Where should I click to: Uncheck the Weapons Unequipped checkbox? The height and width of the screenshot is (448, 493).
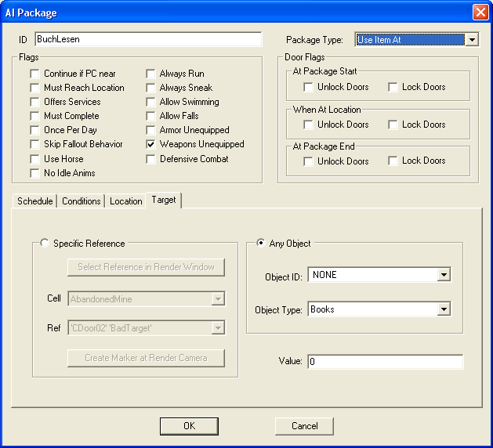pyautogui.click(x=152, y=144)
